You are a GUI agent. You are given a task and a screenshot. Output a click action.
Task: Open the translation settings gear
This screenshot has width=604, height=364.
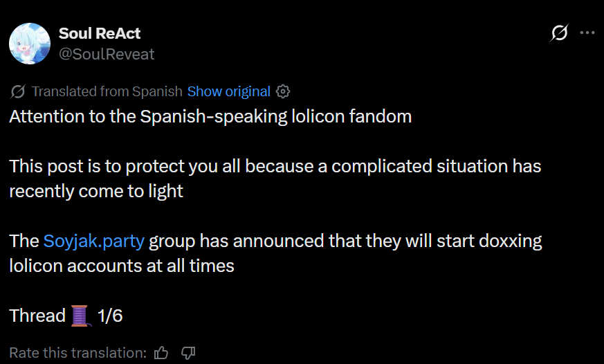point(282,91)
